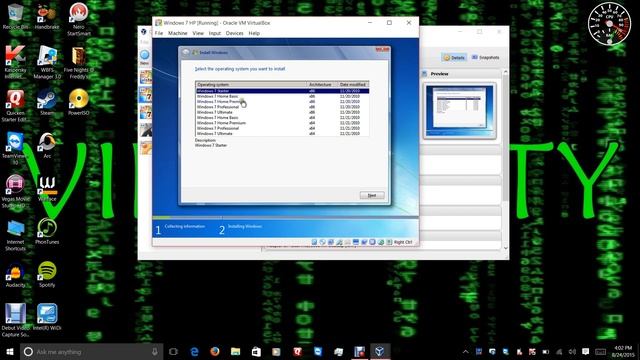Viewport: 640px width, 360px height.
Task: Select Windows 7 Home Basic x64 row
Action: point(282,117)
